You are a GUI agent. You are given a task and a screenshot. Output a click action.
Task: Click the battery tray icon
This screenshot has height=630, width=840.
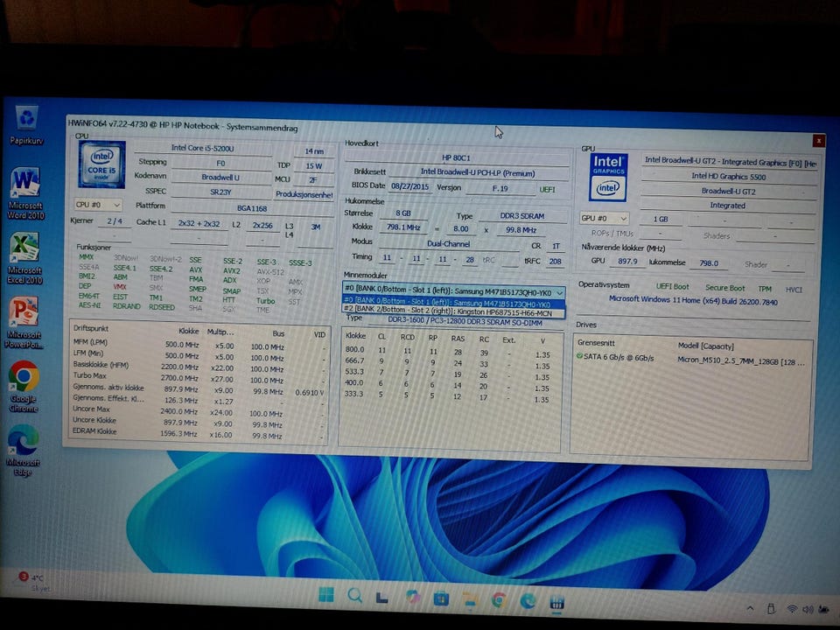824,610
